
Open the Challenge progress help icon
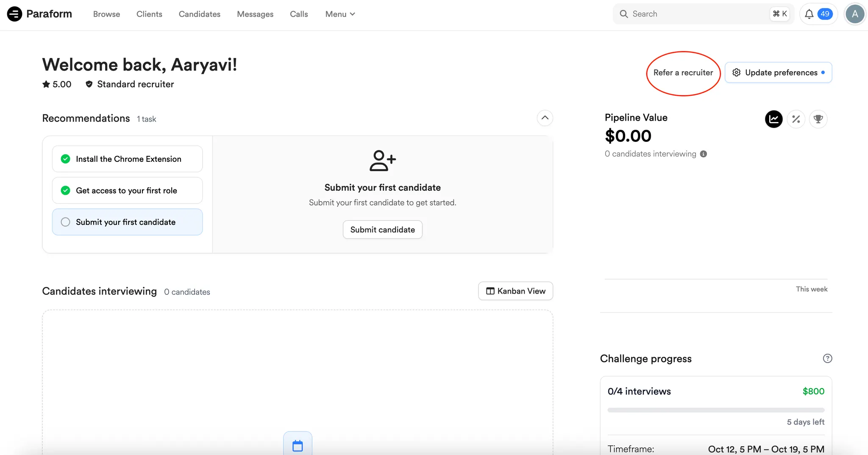point(827,358)
